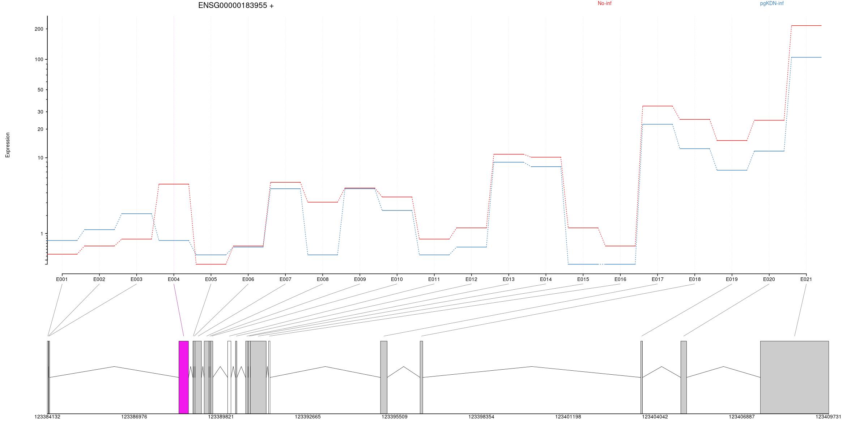Image resolution: width=868 pixels, height=434 pixels.
Task: Click exon label E001
Action: click(x=62, y=279)
